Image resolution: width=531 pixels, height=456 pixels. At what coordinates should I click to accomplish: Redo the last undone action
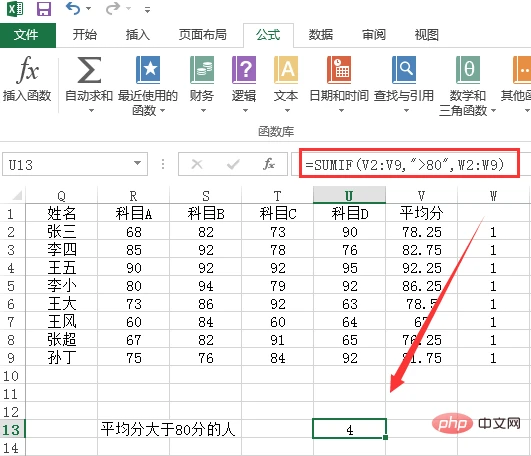coord(112,8)
